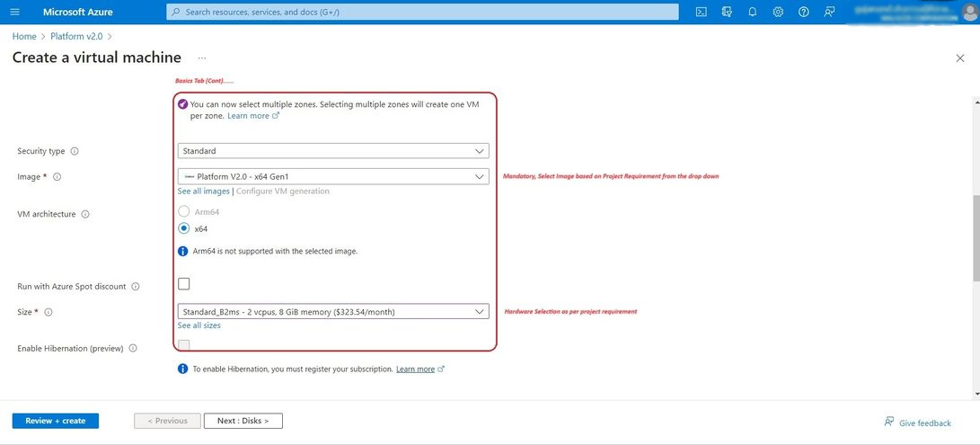This screenshot has width=980, height=445.
Task: Launch Cloud Shell from the top bar
Action: (702, 12)
